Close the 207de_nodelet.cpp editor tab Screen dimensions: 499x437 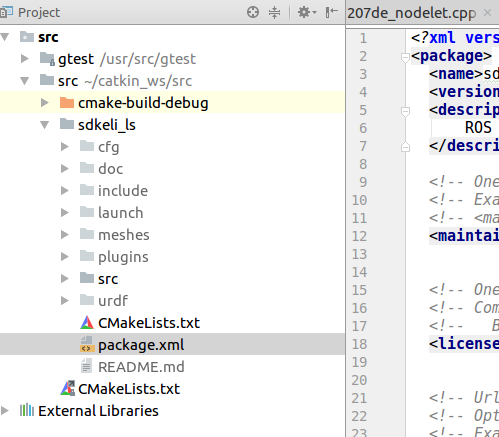click(x=487, y=13)
